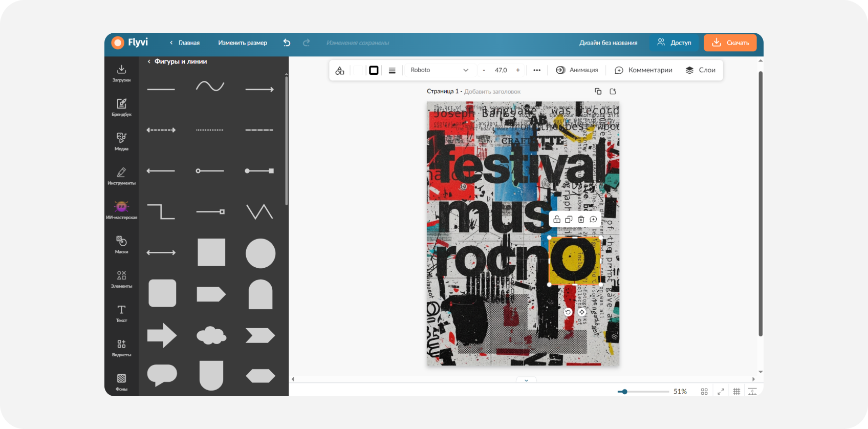Viewport: 868px width, 429px height.
Task: Add a new page after page 1
Action: (613, 92)
